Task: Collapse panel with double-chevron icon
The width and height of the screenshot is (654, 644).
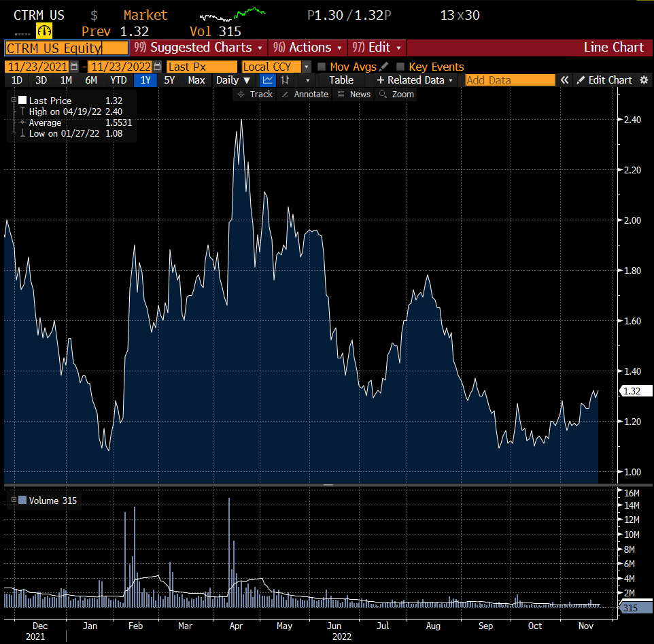Action: click(564, 80)
